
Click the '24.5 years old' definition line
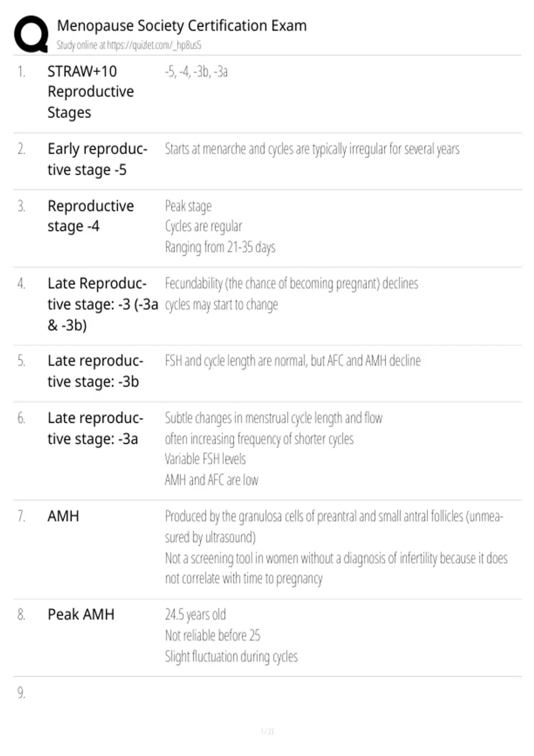[x=195, y=615]
